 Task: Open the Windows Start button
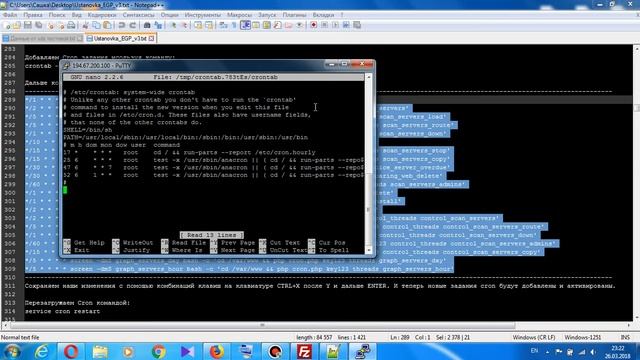point(11,351)
